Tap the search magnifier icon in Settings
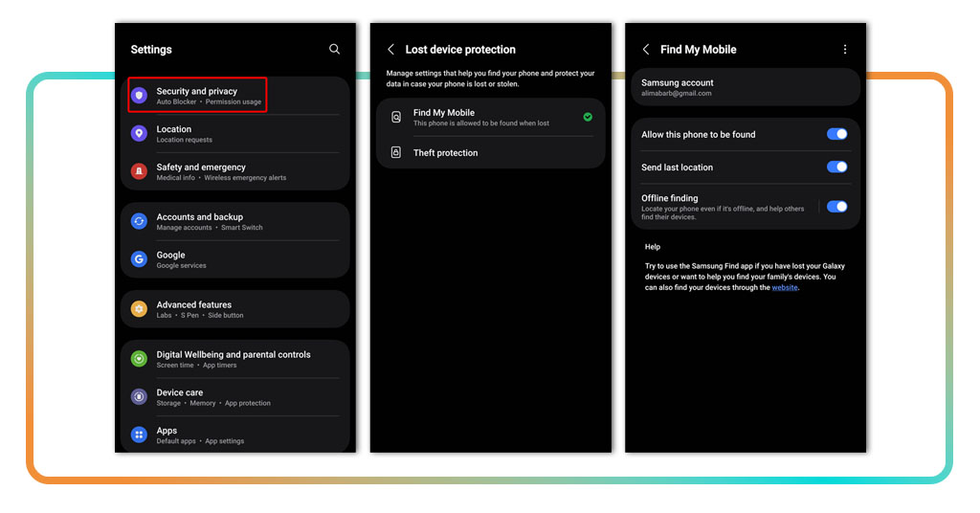This screenshot has height=513, width=980. [334, 49]
